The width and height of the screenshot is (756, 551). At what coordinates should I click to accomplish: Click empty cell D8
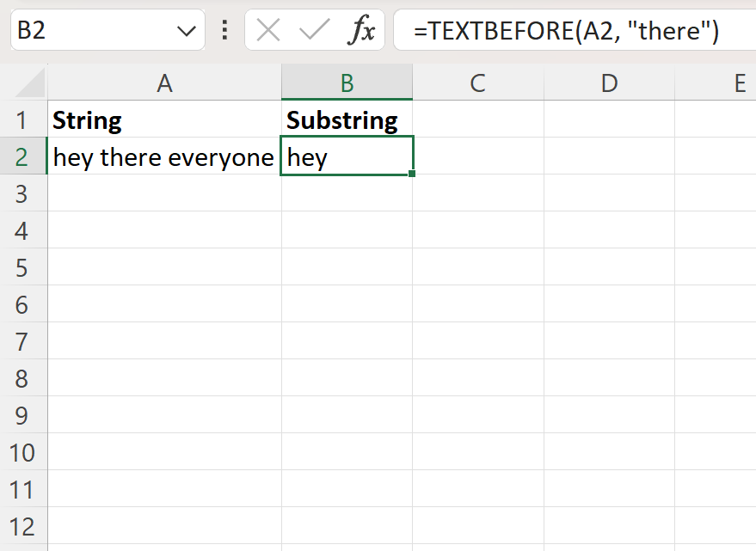[x=608, y=379]
